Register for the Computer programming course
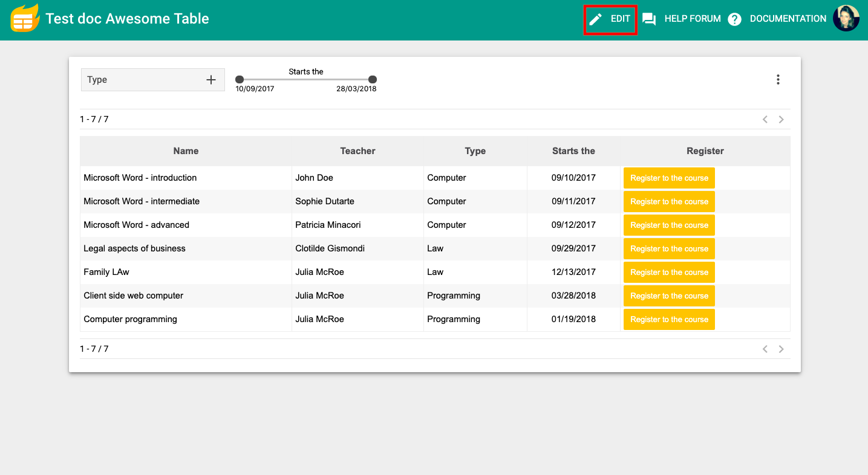The width and height of the screenshot is (868, 475). 669,320
